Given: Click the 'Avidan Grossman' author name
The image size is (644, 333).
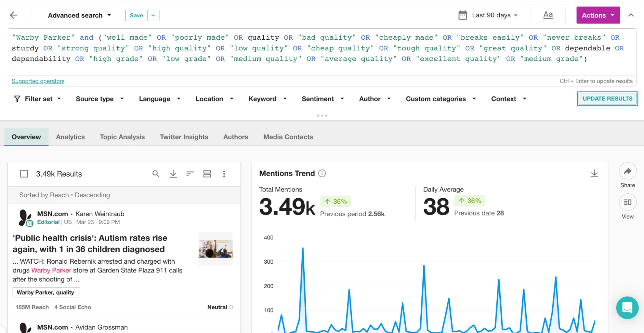Looking at the screenshot, I should [x=101, y=328].
